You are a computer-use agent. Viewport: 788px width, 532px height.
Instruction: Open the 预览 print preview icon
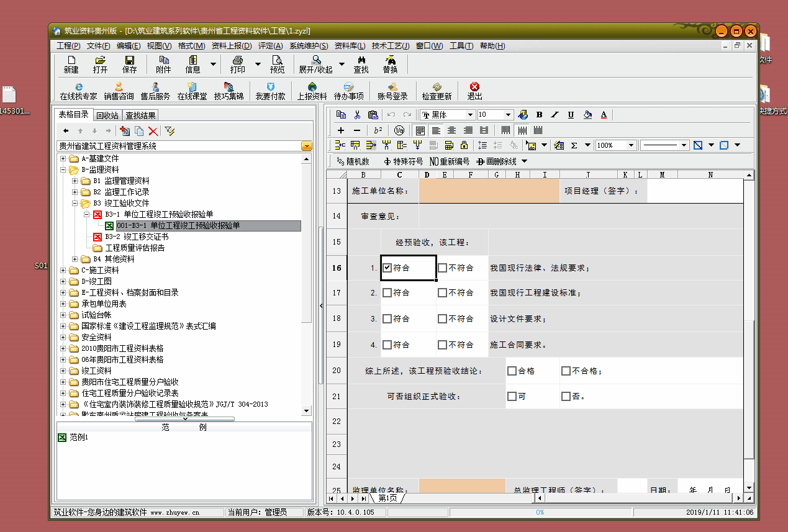pos(278,64)
